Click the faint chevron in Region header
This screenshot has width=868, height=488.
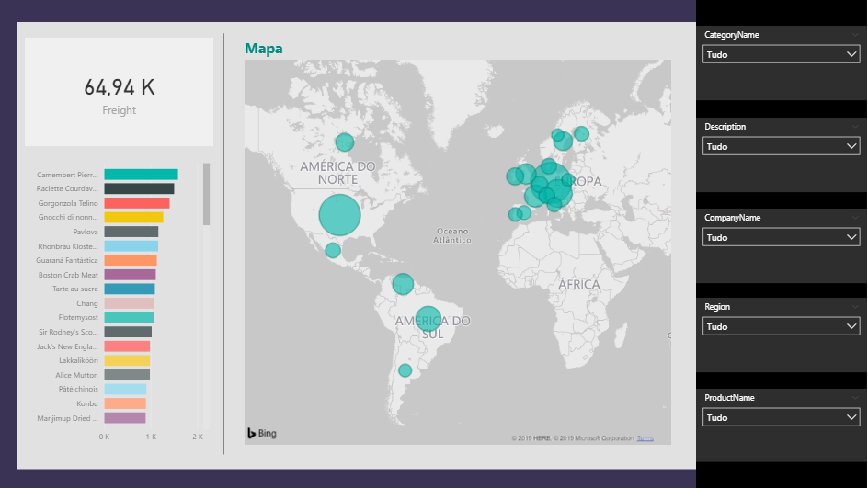855,306
